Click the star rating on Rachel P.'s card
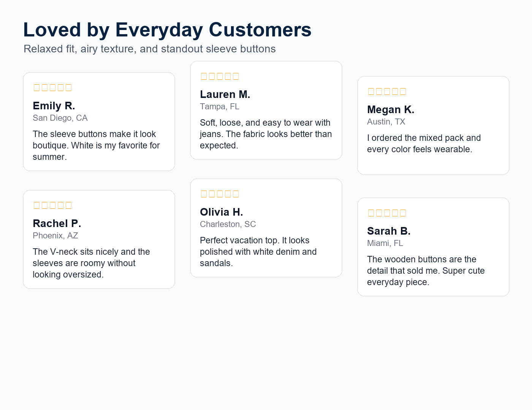 pos(52,205)
